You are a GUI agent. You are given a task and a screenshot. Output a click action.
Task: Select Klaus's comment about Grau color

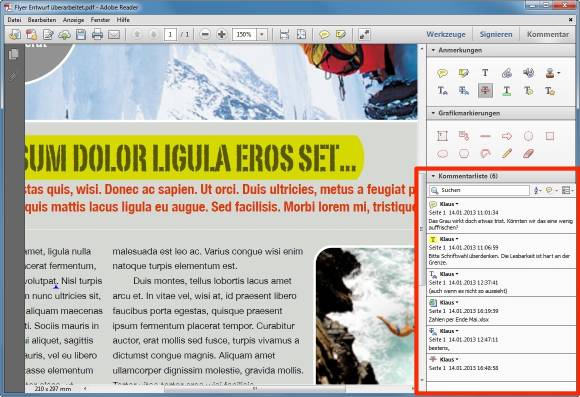501,216
